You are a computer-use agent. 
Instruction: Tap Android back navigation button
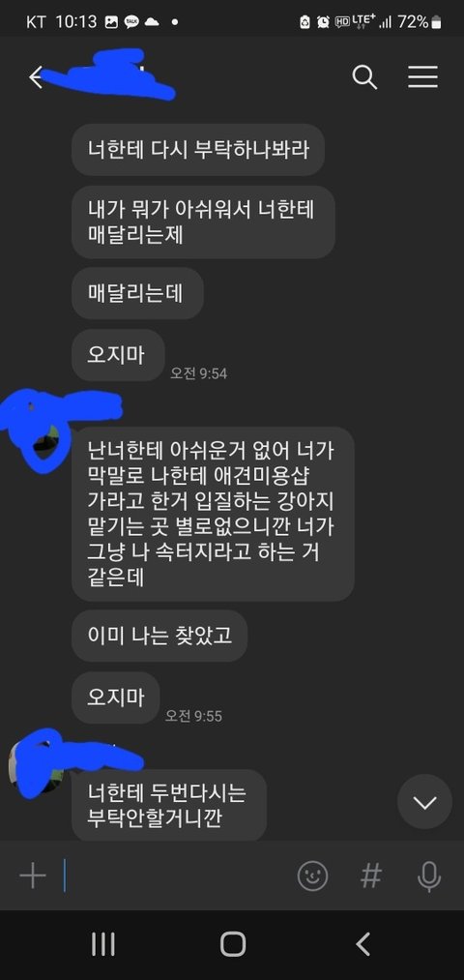[362, 944]
